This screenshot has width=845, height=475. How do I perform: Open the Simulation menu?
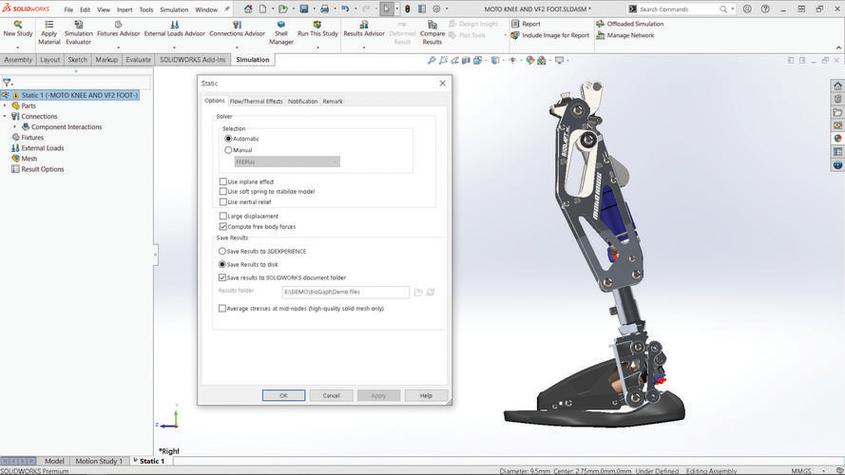click(174, 10)
